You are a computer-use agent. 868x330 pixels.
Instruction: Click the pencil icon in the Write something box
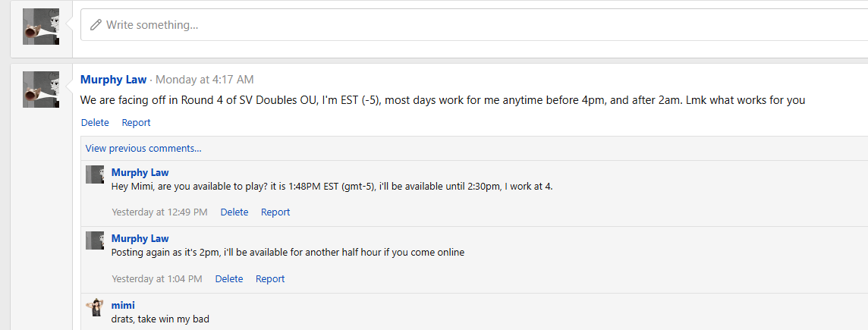(96, 25)
